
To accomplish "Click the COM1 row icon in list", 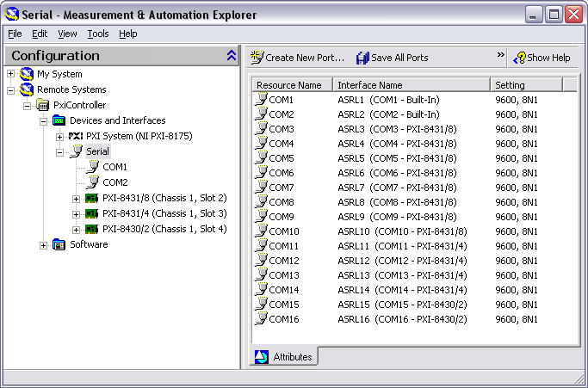I will (x=261, y=100).
